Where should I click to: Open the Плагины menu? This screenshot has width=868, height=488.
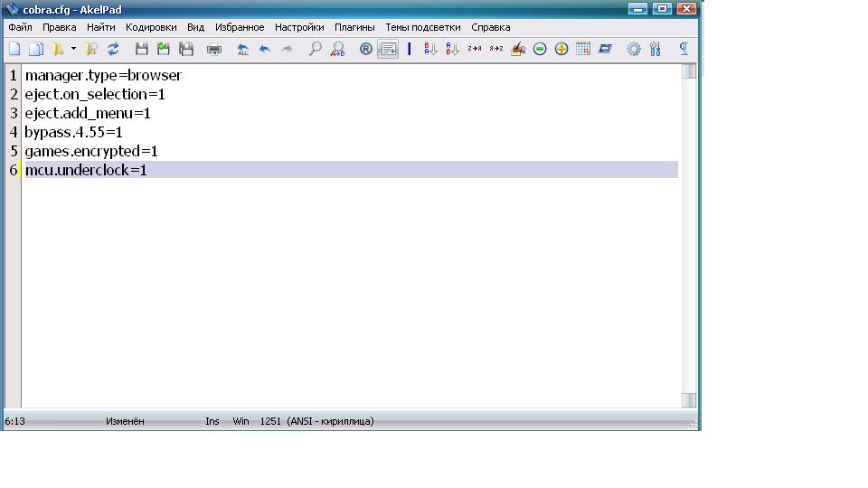coord(354,27)
